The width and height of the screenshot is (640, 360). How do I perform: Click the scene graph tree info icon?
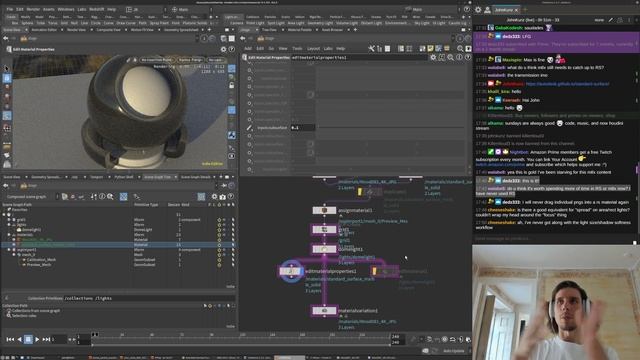click(x=102, y=197)
